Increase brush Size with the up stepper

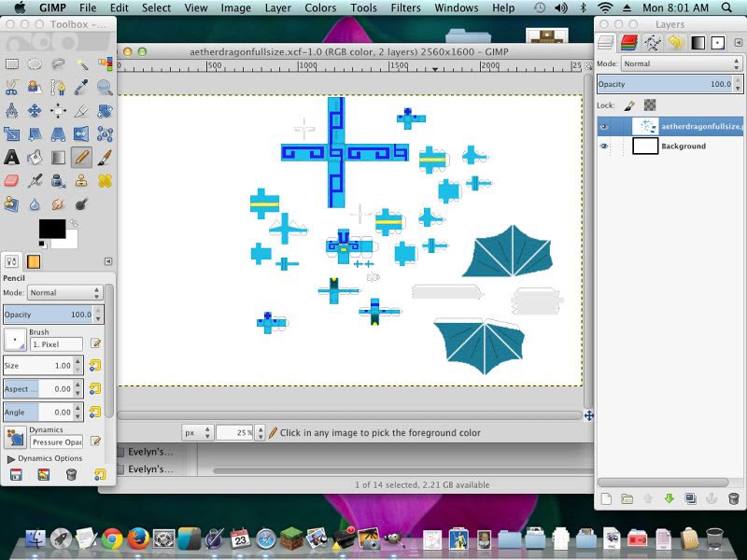pos(78,362)
